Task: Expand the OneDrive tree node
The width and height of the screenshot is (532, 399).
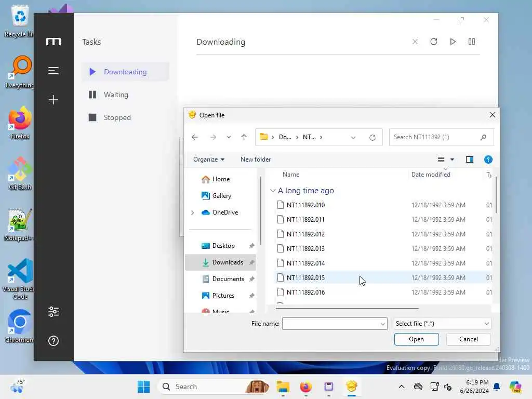Action: (192, 212)
